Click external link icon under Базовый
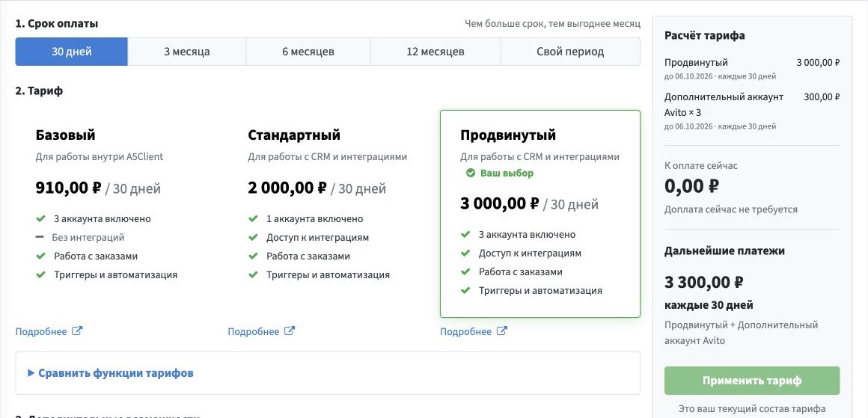 tap(78, 331)
